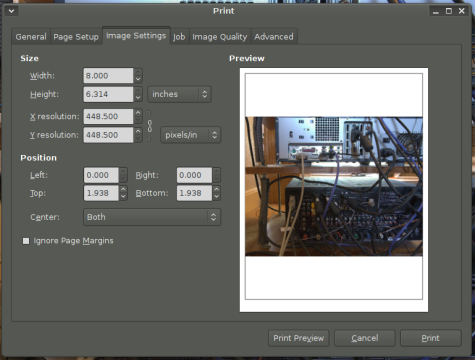Click the Right position field
This screenshot has width=475, height=360.
pos(194,175)
